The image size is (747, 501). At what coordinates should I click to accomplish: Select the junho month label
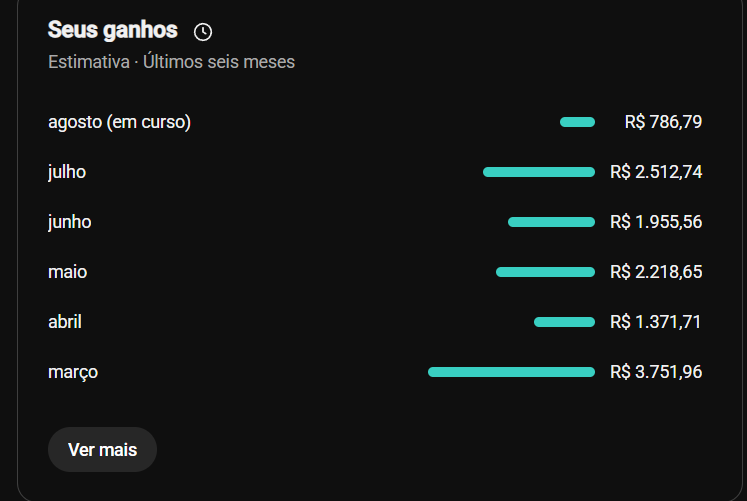(70, 222)
